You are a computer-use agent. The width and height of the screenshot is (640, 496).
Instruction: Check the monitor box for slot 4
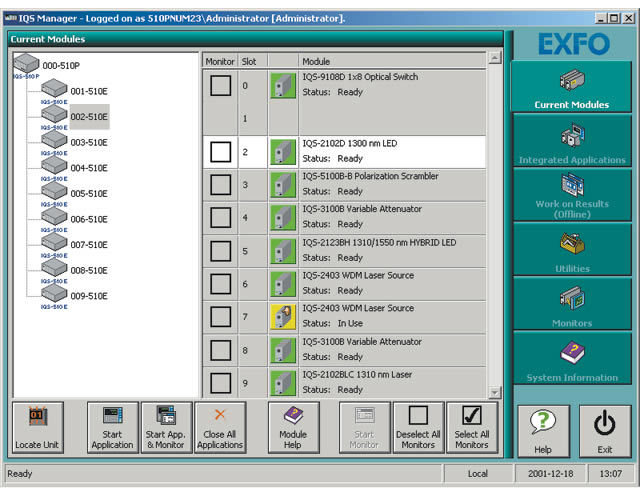click(220, 218)
